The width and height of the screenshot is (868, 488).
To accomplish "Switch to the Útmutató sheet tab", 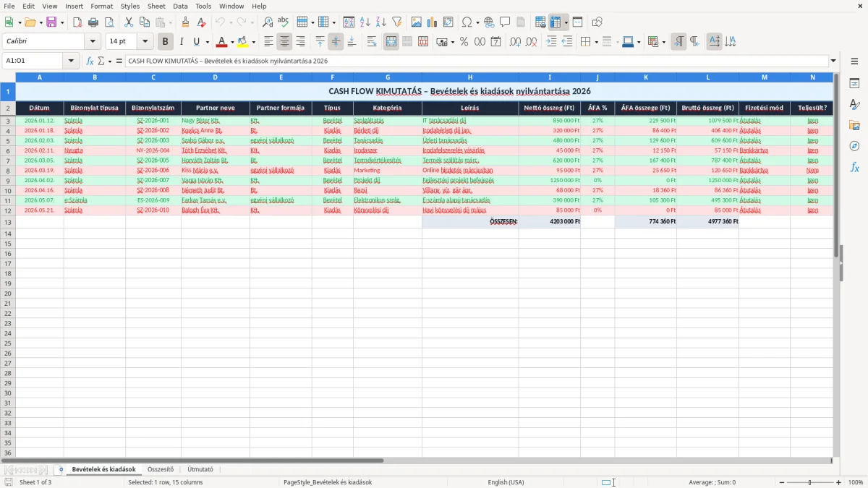I will (x=200, y=469).
